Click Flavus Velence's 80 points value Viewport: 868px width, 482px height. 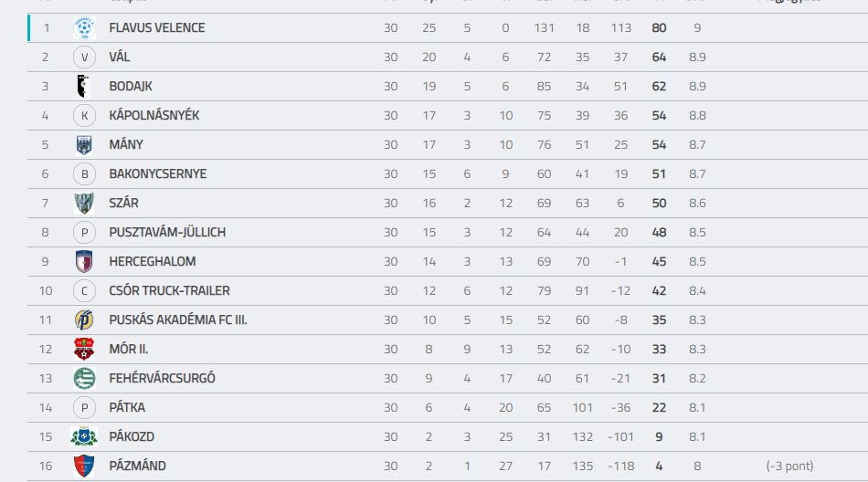[x=659, y=27]
